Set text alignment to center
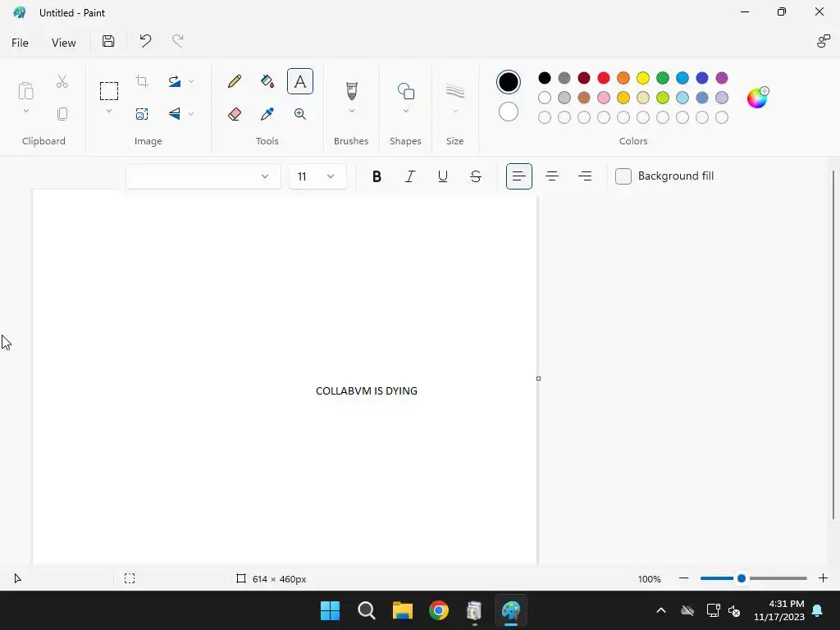Screen dimensions: 840x630 tap(552, 176)
